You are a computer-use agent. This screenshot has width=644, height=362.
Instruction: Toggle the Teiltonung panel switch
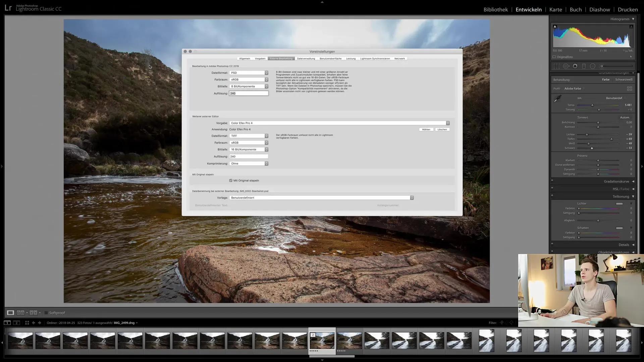552,195
